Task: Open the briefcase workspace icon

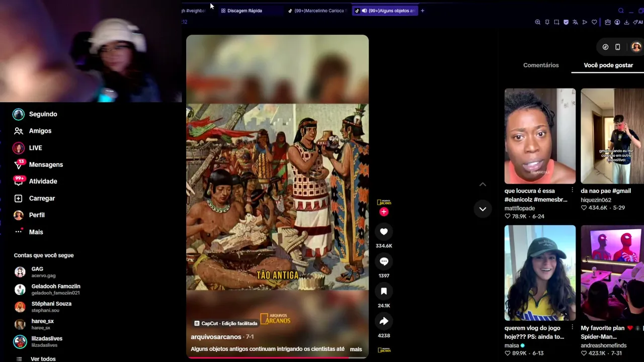Action: pos(608,22)
